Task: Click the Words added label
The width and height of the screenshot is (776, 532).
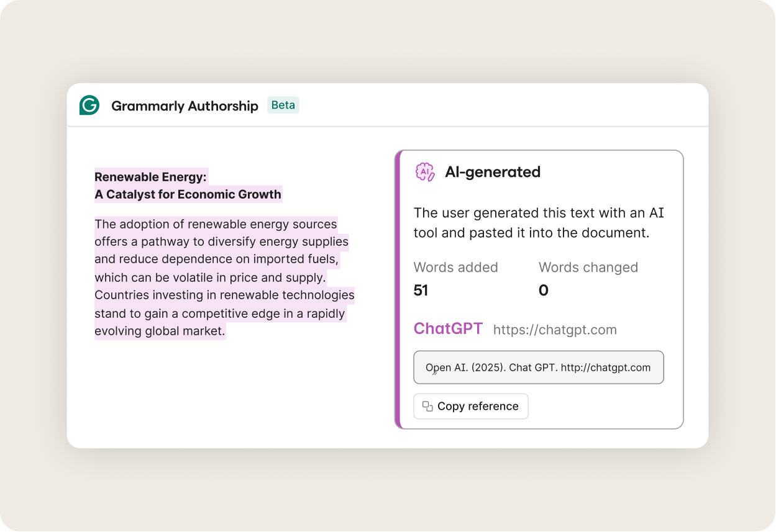Action: point(455,268)
